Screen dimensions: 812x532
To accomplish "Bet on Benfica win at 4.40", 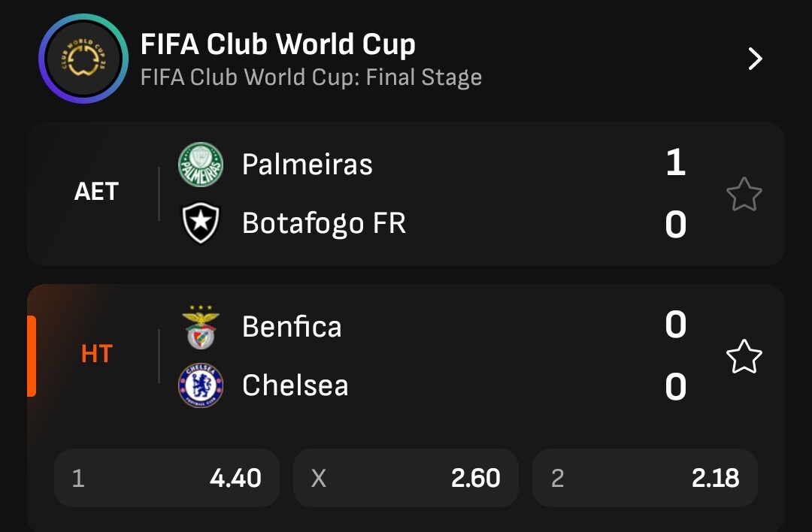I will coord(167,478).
